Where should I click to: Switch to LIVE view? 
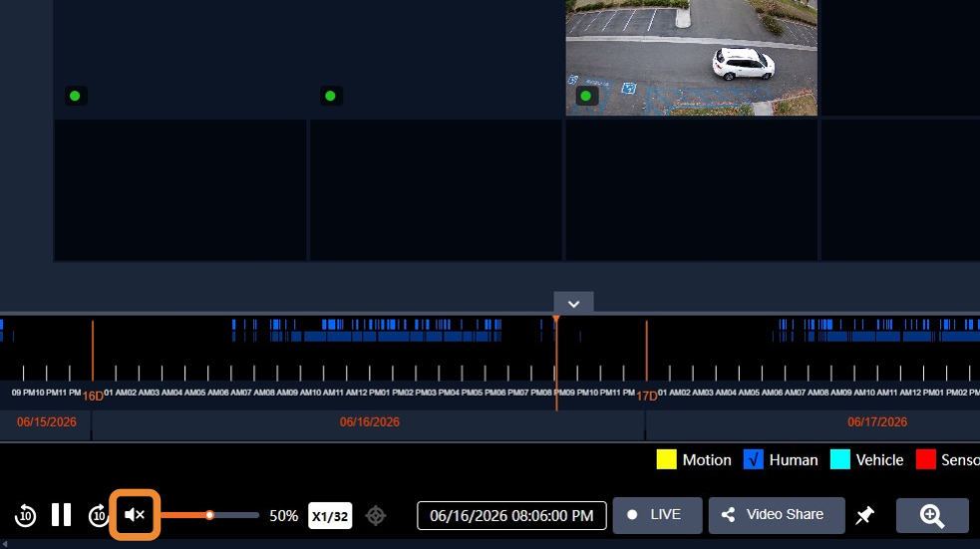tap(658, 515)
